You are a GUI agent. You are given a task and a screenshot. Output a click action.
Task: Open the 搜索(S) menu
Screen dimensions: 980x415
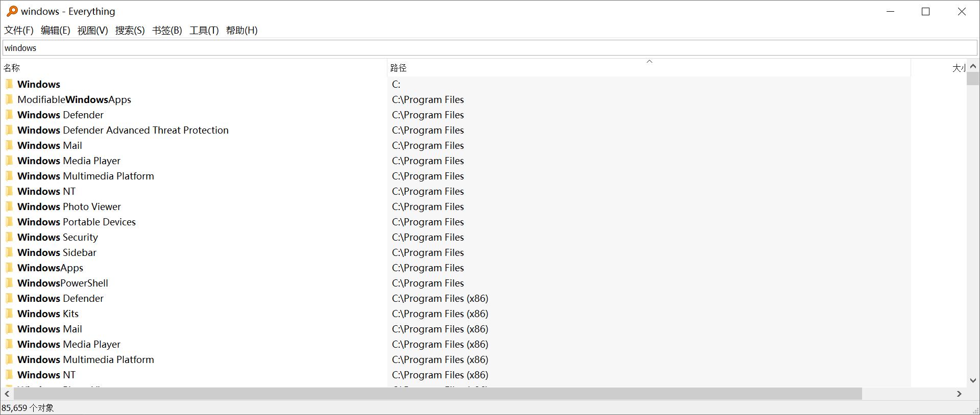tap(130, 31)
